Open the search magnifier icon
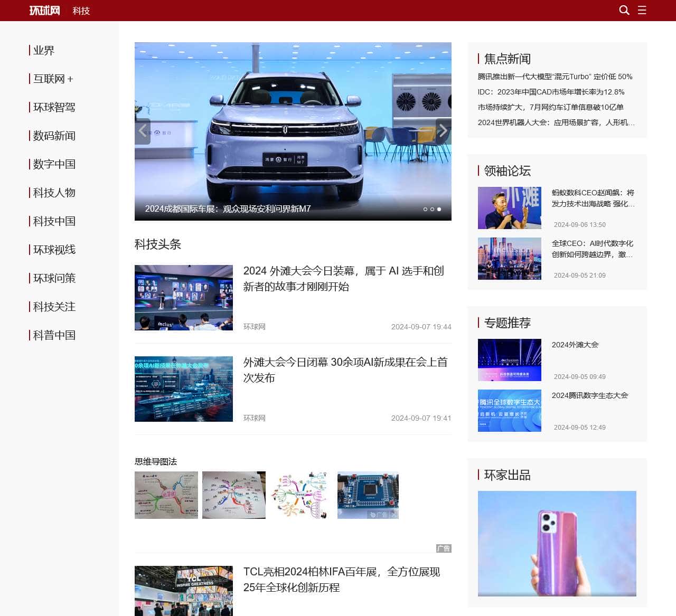Image resolution: width=676 pixels, height=616 pixels. pos(624,10)
